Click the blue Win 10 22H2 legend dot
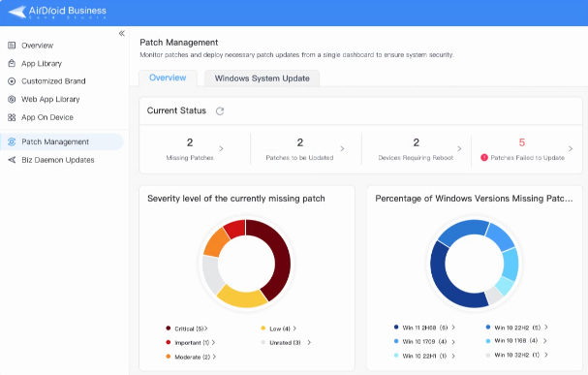Image resolution: width=588 pixels, height=375 pixels. (x=488, y=327)
